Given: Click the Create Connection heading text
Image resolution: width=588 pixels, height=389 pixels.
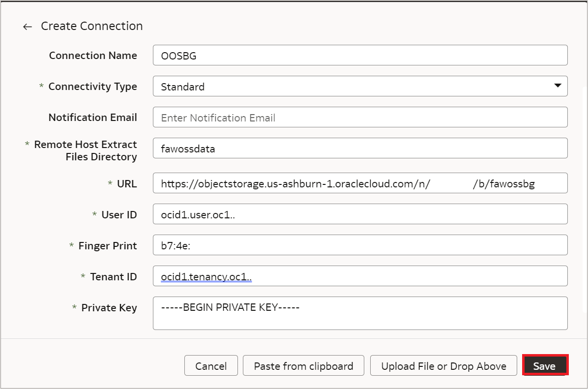Looking at the screenshot, I should (92, 26).
